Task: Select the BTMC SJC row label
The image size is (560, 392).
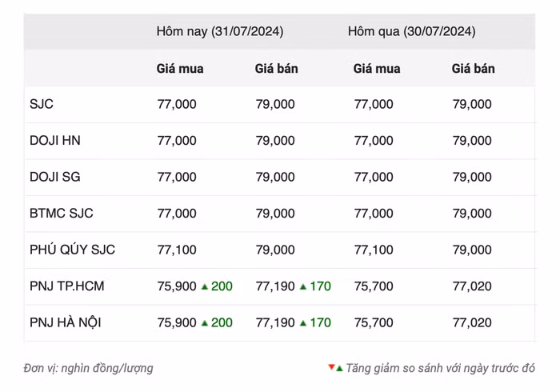Action: (x=62, y=213)
